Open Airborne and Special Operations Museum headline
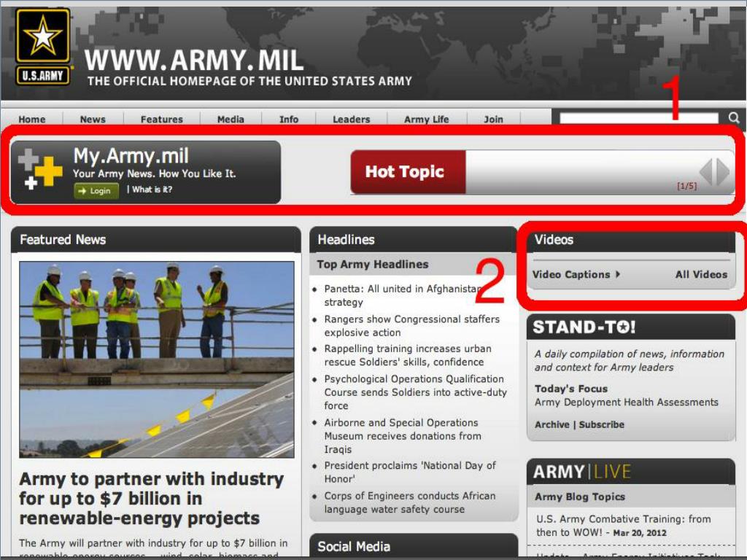The image size is (747, 560). coord(403,436)
